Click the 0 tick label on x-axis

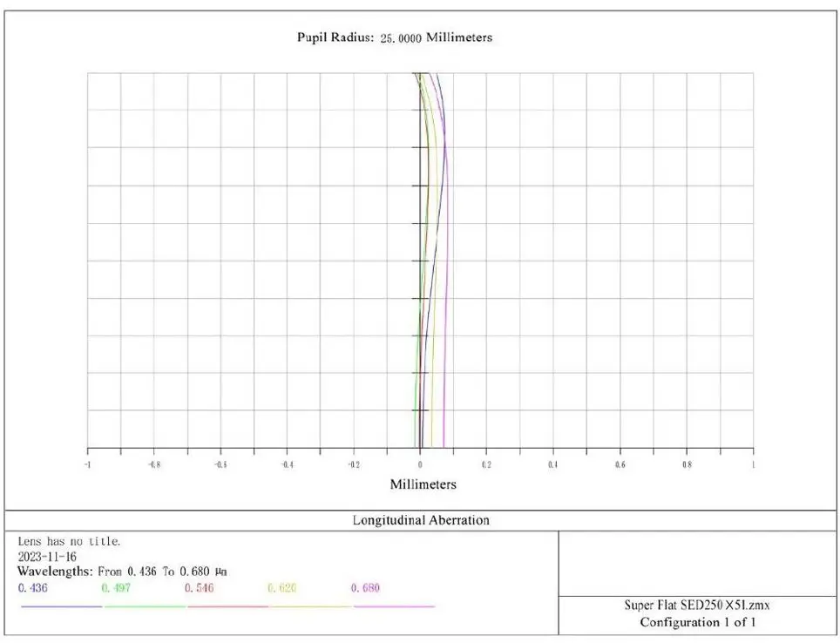tap(421, 465)
